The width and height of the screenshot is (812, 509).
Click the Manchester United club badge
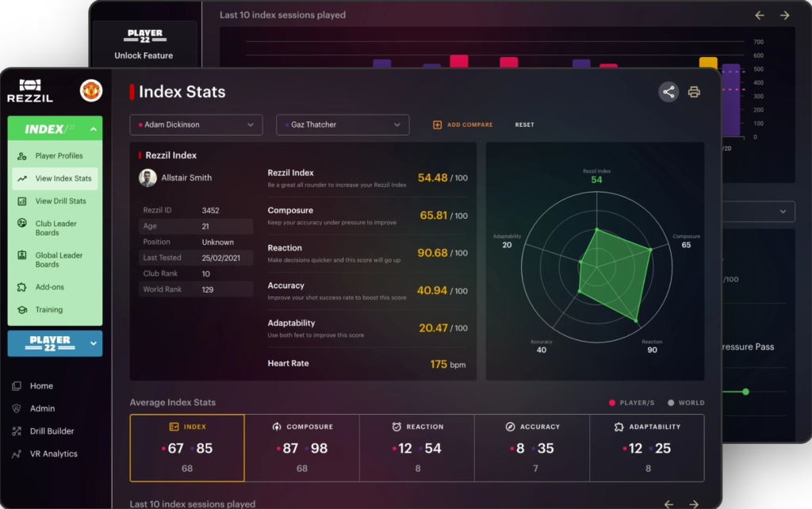[91, 90]
